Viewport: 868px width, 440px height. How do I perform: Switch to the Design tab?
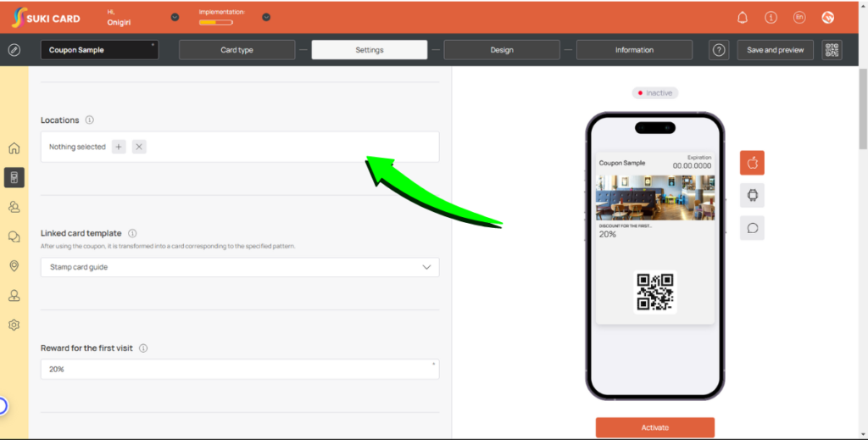[502, 50]
